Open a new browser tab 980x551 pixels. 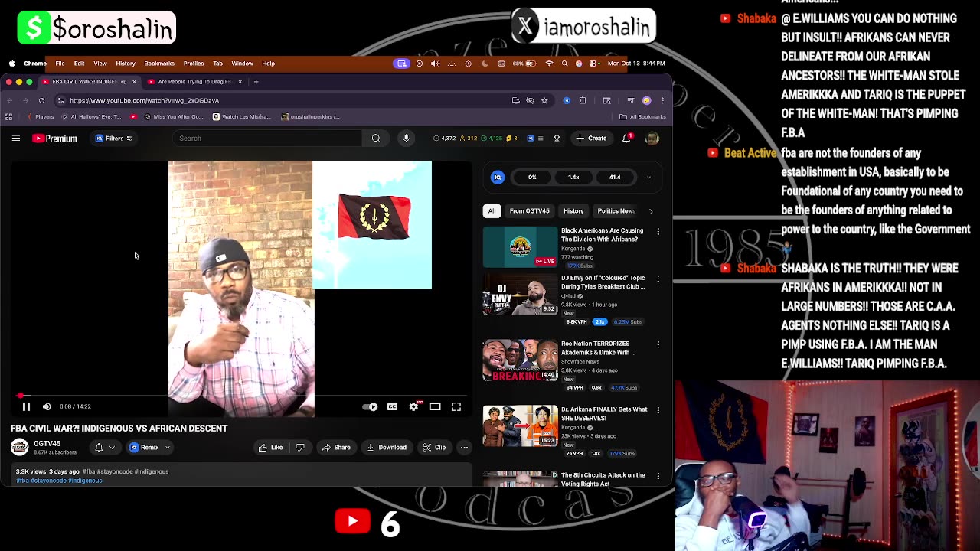click(256, 82)
